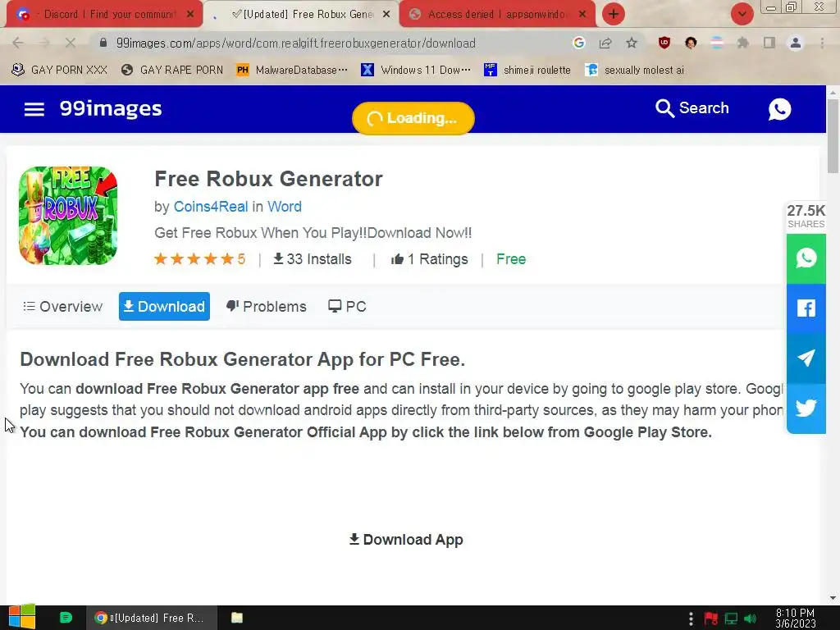Share the page on Twitter
840x630 pixels.
click(x=806, y=409)
